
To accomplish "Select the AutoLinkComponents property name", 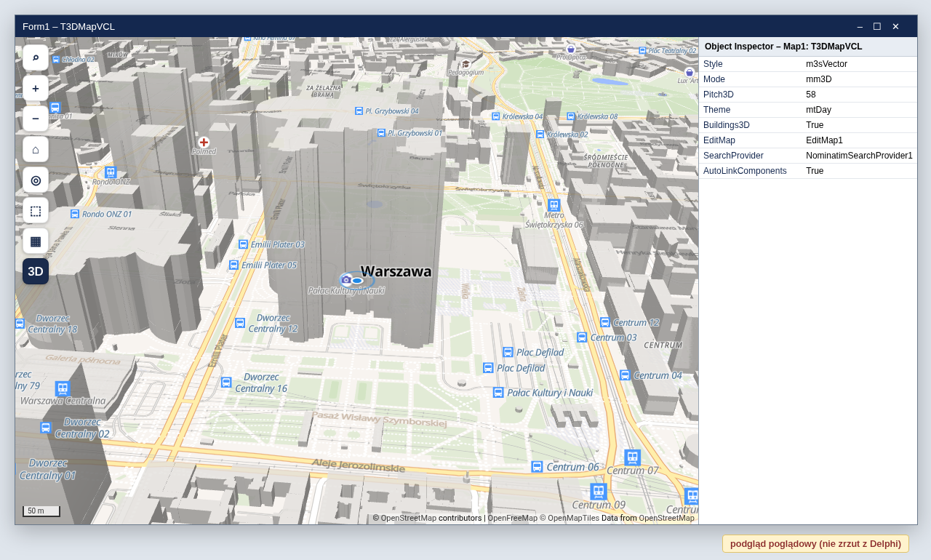I will coord(745,171).
